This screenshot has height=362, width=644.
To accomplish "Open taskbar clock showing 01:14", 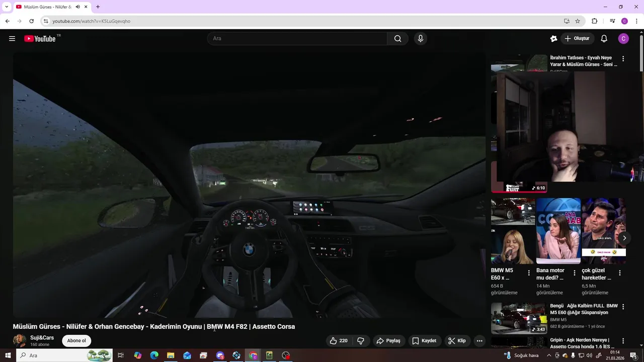I will point(615,355).
